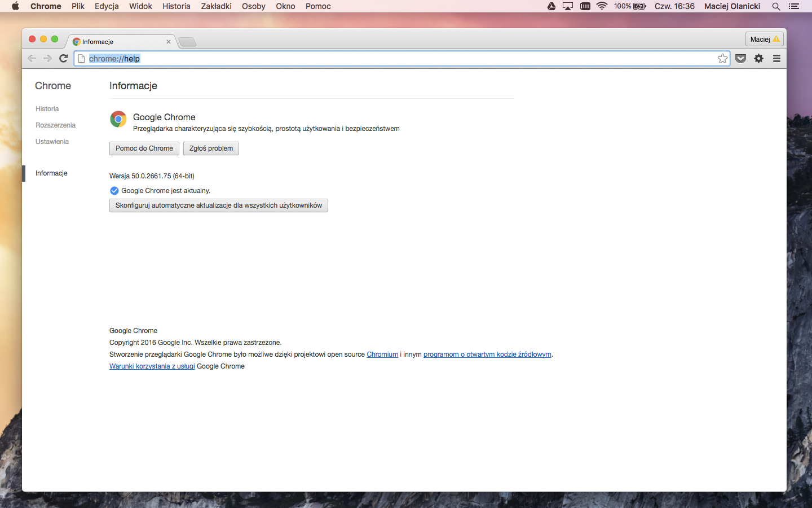The width and height of the screenshot is (812, 508).
Task: Click the blue up-to-date checkmark icon
Action: pos(114,191)
